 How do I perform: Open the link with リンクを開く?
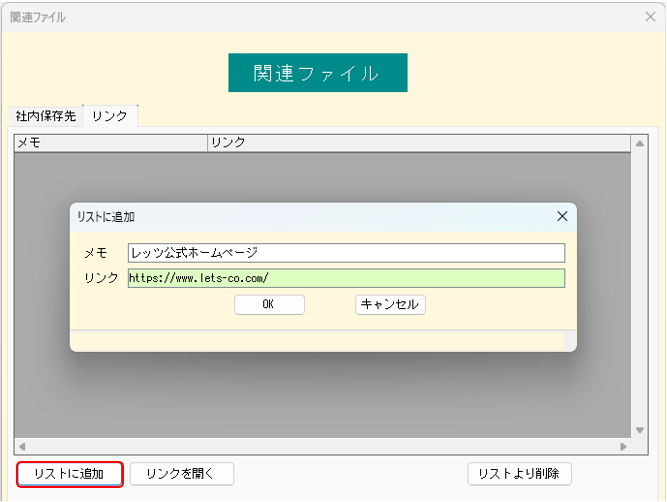[x=182, y=474]
